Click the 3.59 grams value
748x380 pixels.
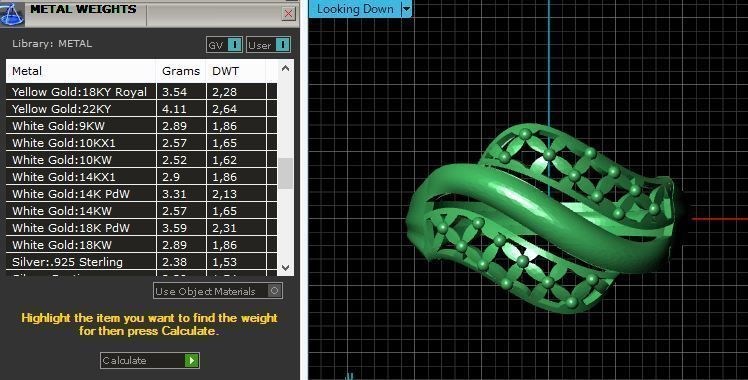[x=174, y=228]
